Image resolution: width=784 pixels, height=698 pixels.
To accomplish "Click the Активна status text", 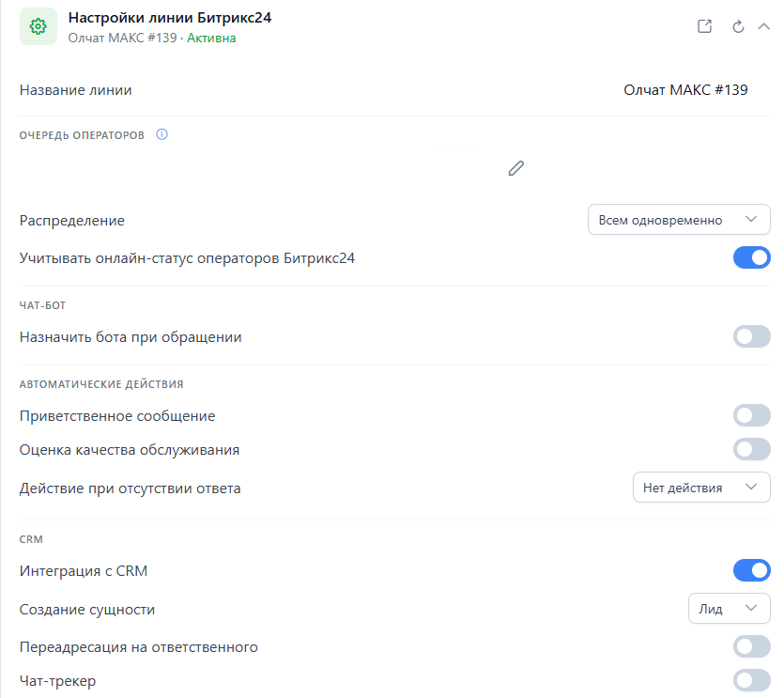I will point(211,38).
